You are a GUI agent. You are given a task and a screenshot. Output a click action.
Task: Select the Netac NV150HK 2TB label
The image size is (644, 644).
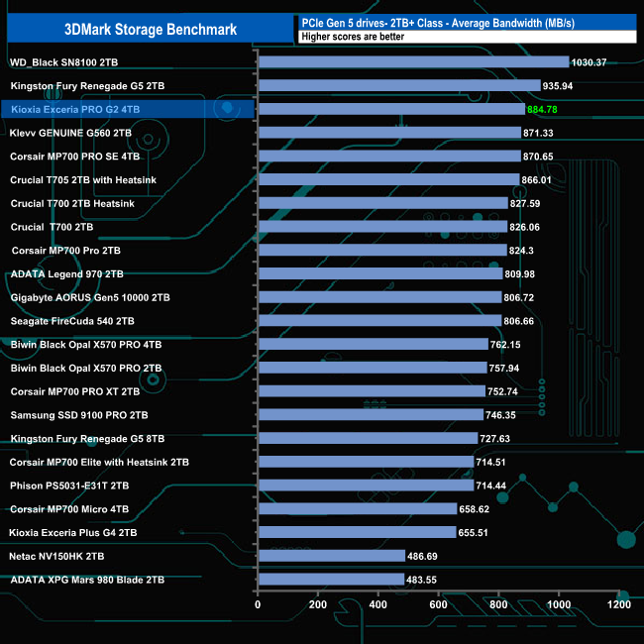pos(56,557)
